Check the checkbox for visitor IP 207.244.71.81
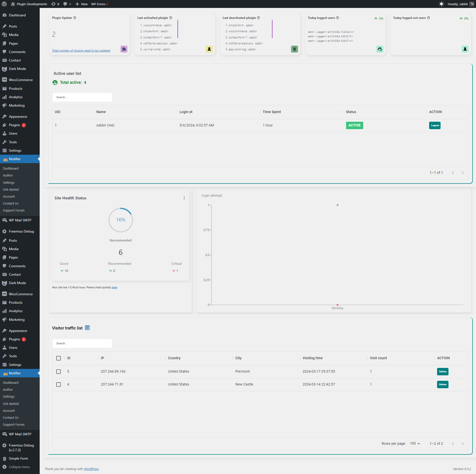This screenshot has width=476, height=474. coord(59,384)
